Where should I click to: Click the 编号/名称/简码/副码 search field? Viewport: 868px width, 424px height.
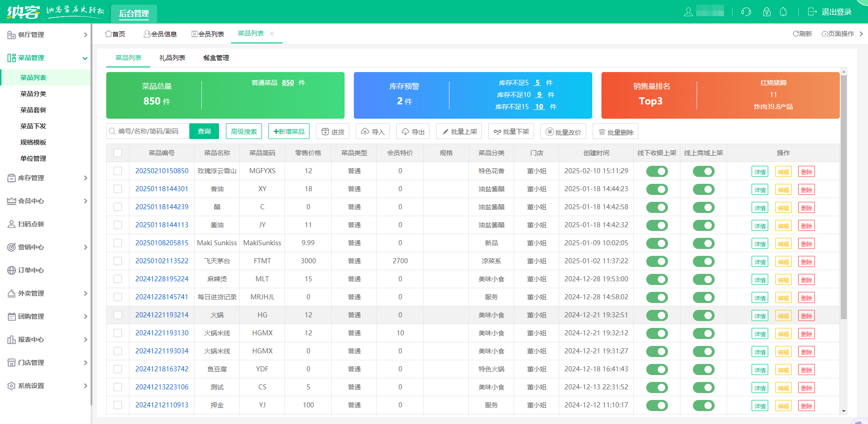148,131
